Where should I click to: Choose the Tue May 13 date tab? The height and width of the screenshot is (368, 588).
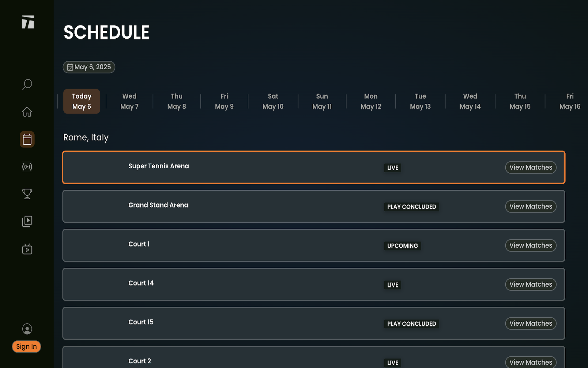click(420, 101)
